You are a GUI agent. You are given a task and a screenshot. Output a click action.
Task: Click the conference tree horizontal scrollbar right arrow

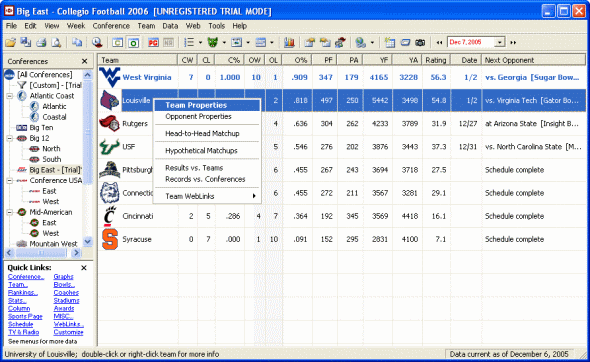click(x=76, y=253)
